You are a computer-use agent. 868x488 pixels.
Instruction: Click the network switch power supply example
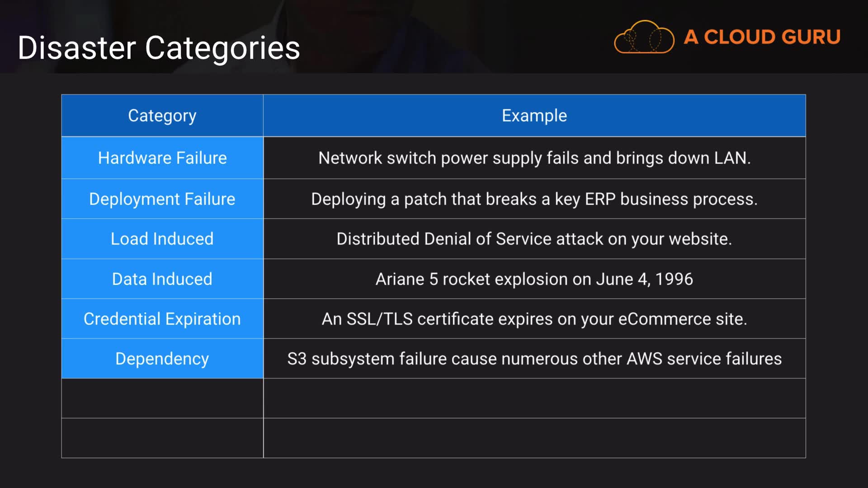click(x=534, y=158)
